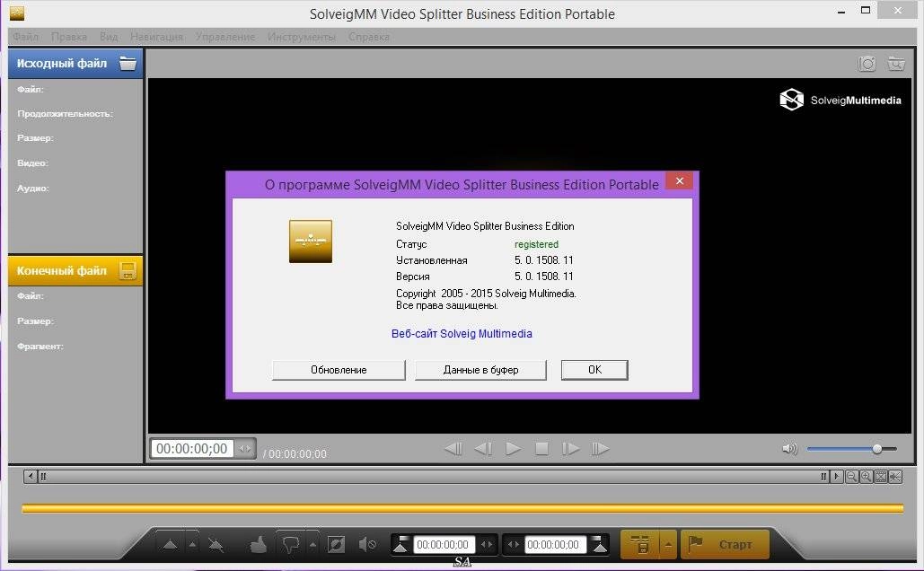Image resolution: width=924 pixels, height=571 pixels.
Task: Click timeline scroll left arrow
Action: pyautogui.click(x=31, y=476)
